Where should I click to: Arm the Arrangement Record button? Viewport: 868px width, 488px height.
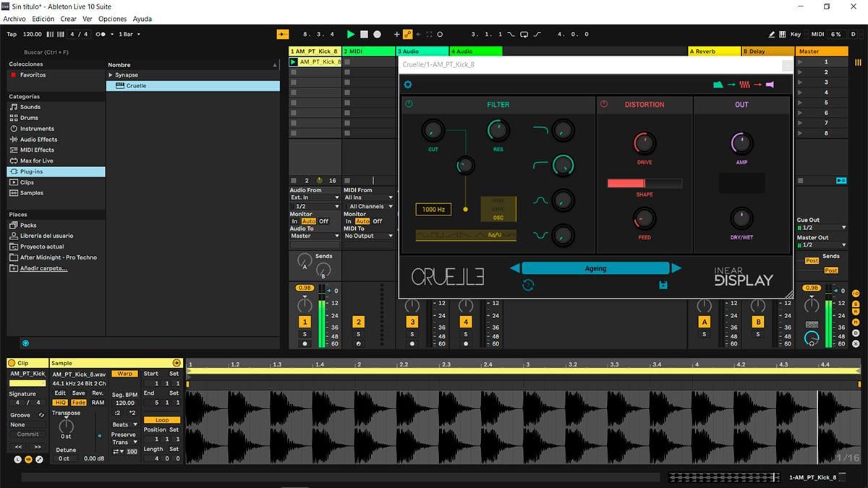(x=377, y=34)
